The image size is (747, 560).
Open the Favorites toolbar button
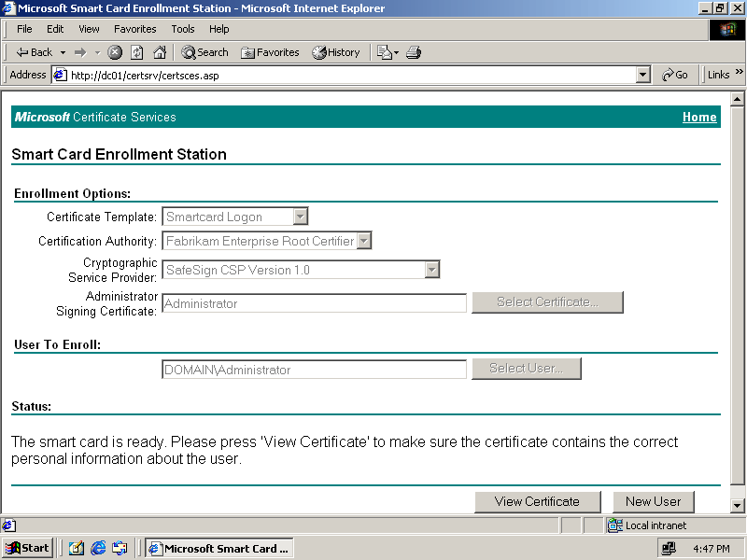270,52
